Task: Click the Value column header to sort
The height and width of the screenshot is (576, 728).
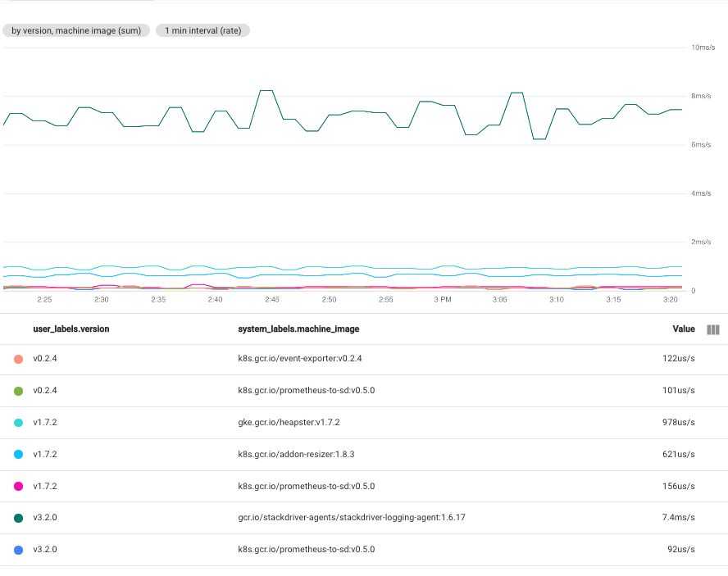Action: [x=684, y=329]
